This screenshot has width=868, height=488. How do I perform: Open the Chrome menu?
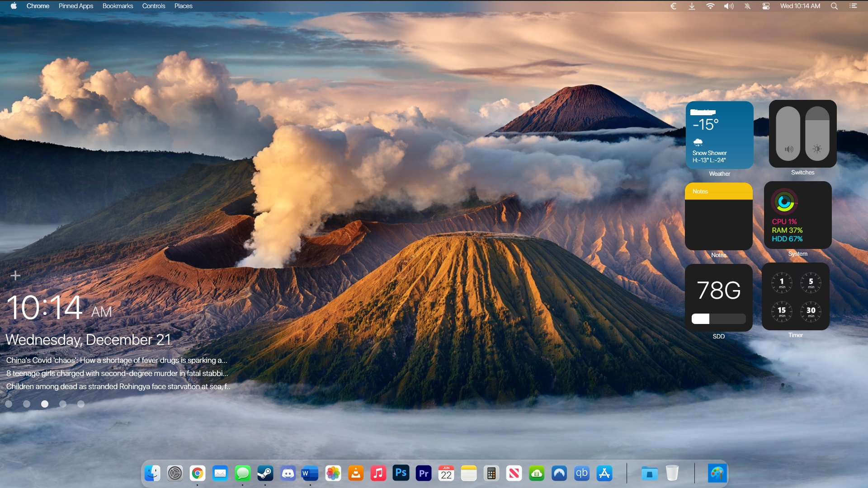(x=38, y=6)
